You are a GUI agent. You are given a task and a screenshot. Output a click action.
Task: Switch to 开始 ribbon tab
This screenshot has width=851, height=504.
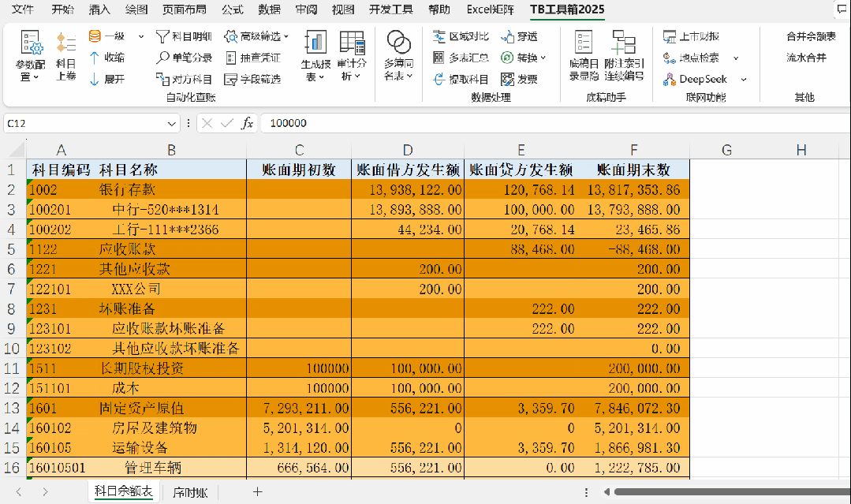(x=62, y=9)
